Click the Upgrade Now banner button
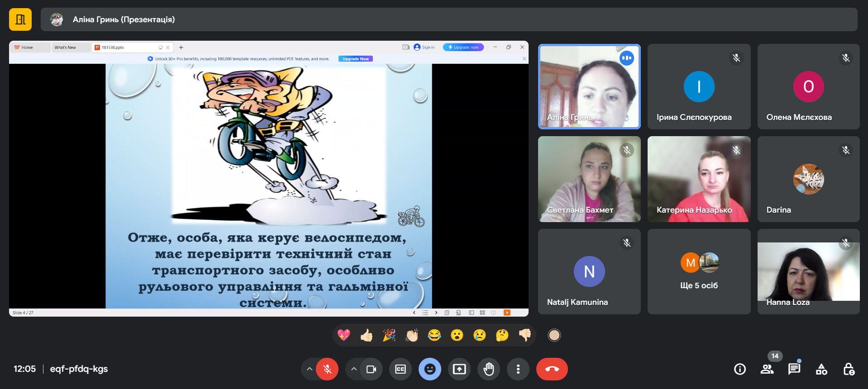 (x=355, y=59)
